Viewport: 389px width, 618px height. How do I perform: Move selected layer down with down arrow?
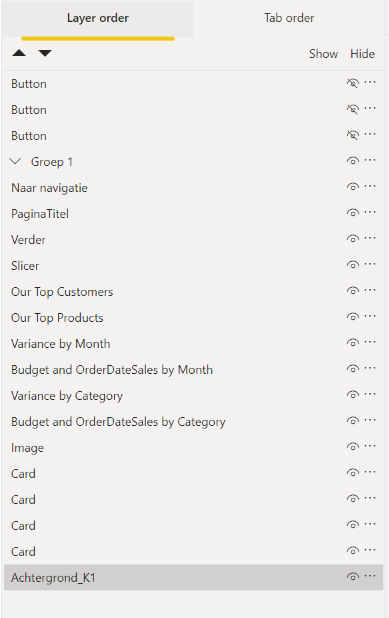(45, 53)
